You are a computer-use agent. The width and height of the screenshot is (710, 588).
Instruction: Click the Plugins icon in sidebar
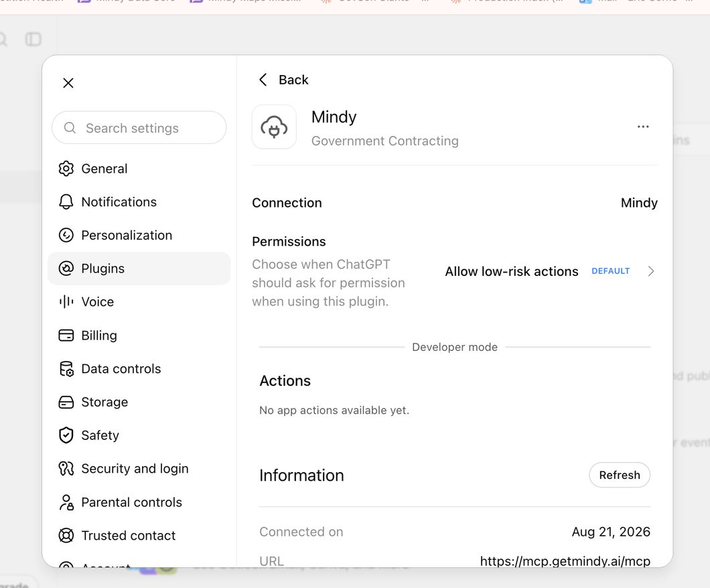66,269
